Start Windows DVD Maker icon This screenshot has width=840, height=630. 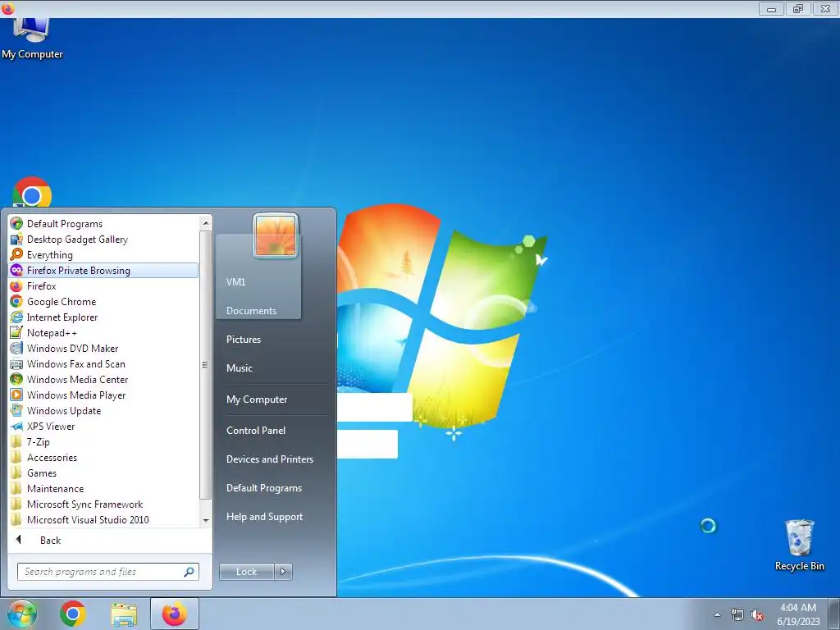(x=16, y=348)
